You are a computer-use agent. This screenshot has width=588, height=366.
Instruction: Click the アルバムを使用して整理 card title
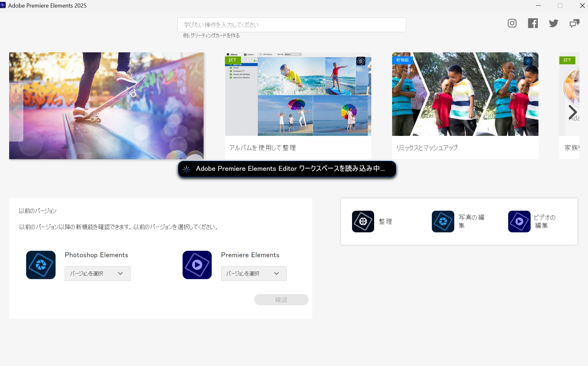point(262,148)
